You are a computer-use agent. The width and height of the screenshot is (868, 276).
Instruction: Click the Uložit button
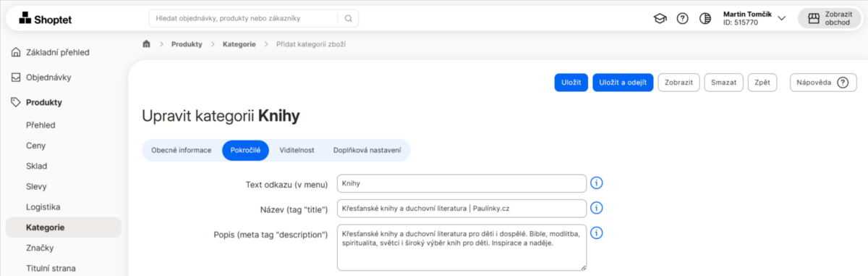[571, 83]
